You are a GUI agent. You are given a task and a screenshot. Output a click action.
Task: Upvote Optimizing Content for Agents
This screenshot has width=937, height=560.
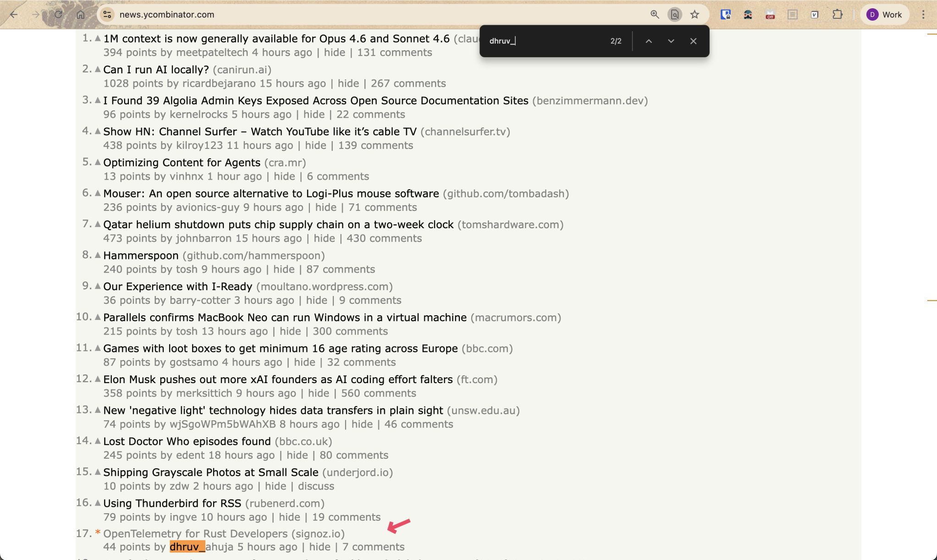pos(98,162)
